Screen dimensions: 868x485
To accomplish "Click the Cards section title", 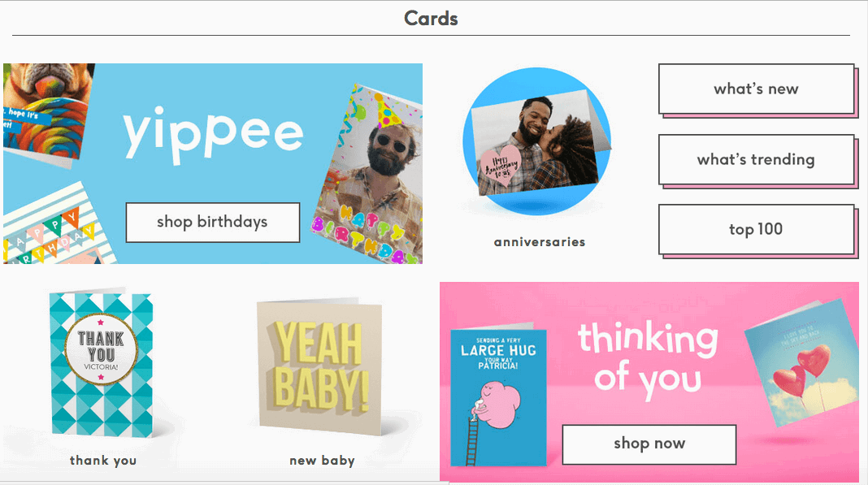I will pyautogui.click(x=431, y=18).
